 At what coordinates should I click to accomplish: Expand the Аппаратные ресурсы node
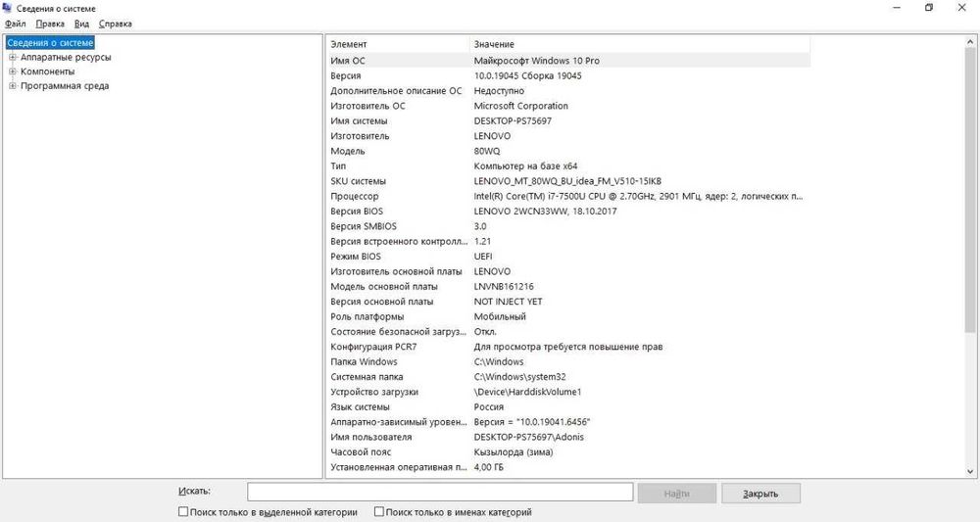pyautogui.click(x=12, y=57)
